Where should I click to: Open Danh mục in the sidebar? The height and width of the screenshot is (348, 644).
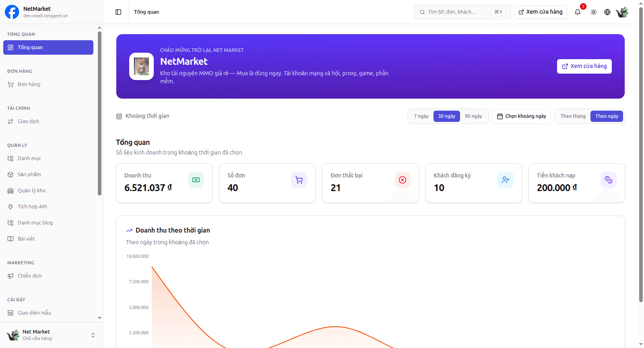[x=48, y=159]
